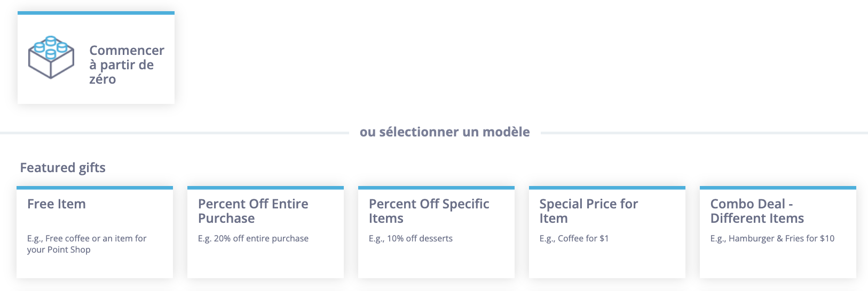Screen dimensions: 868x291
Task: Choose the Free Item template title
Action: pos(57,204)
